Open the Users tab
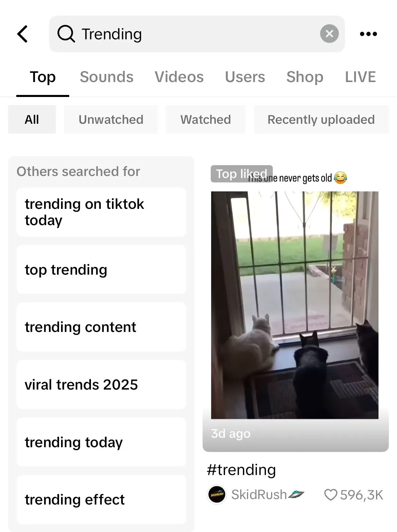This screenshot has height=532, width=397. pos(245,77)
